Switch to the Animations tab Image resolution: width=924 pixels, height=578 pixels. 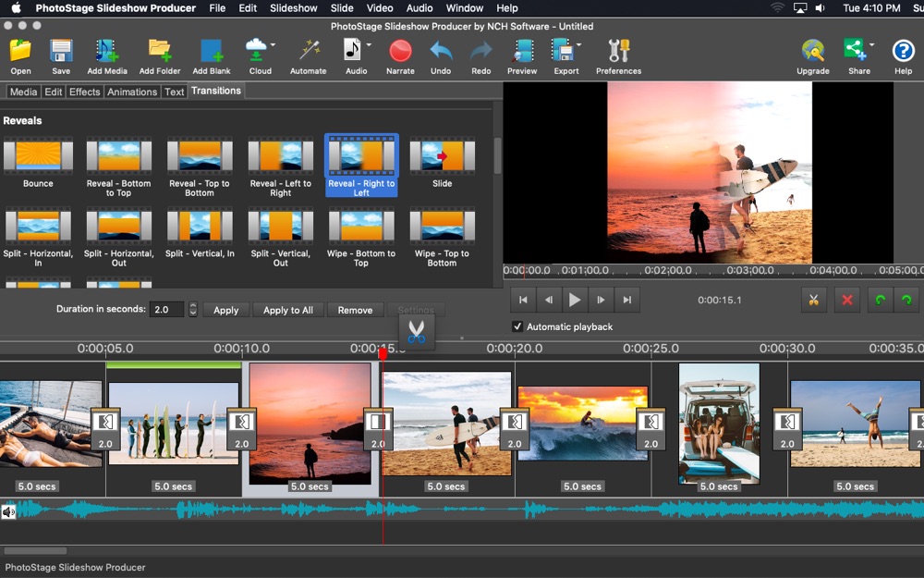pos(132,92)
